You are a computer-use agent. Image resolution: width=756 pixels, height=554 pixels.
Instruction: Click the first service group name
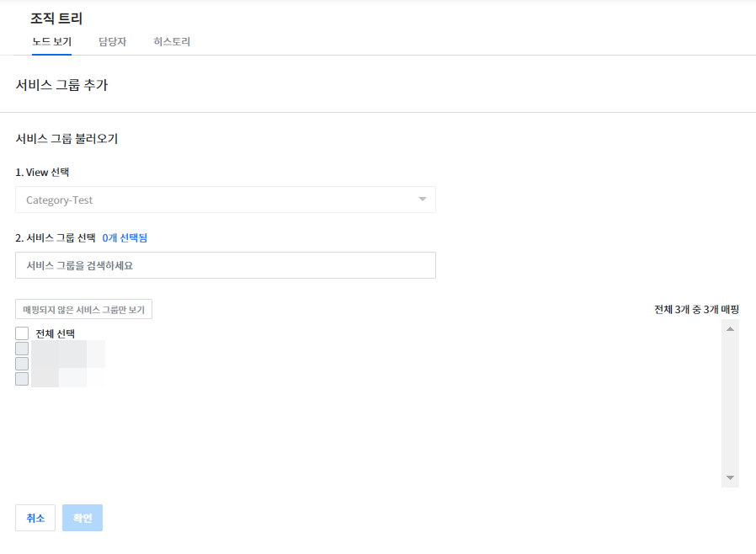tap(67, 349)
